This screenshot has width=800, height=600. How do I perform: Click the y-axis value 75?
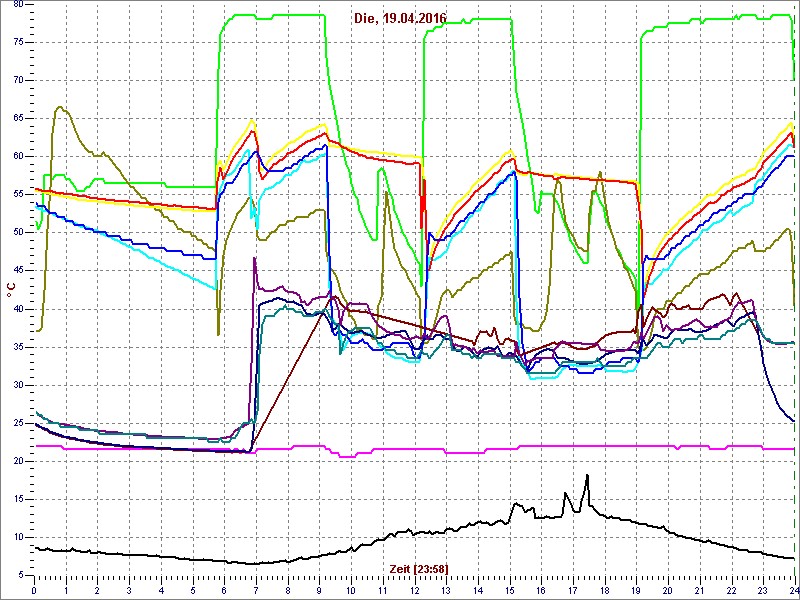[x=18, y=43]
